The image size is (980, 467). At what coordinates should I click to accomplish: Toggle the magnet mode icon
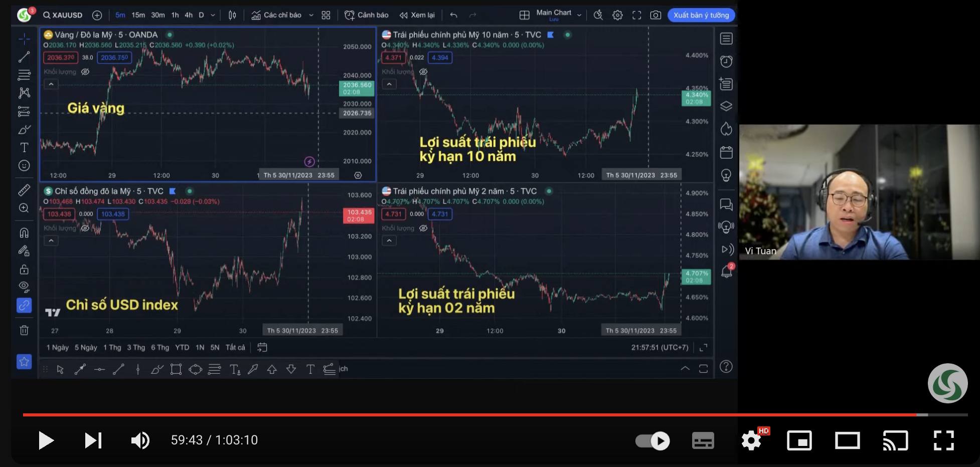click(24, 232)
